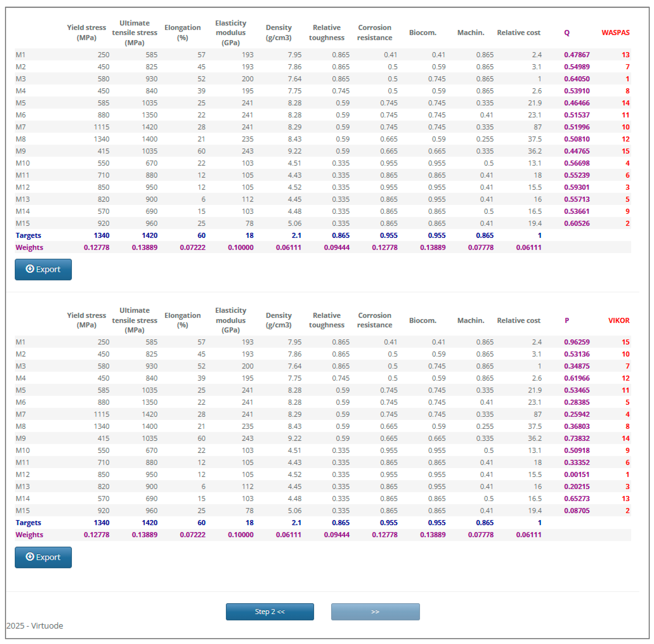Click the Q column header in the WASPAS table
This screenshot has height=644, width=654.
pyautogui.click(x=567, y=33)
